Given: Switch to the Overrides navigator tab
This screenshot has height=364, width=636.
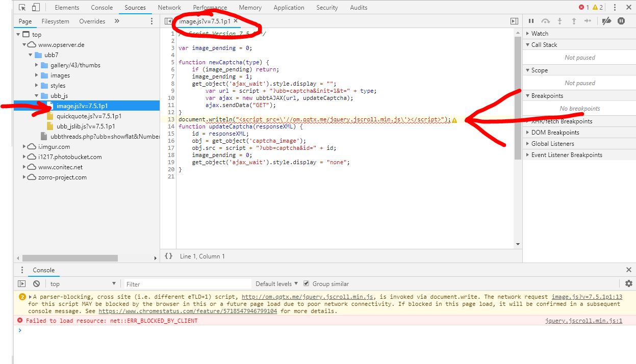Looking at the screenshot, I should click(92, 21).
